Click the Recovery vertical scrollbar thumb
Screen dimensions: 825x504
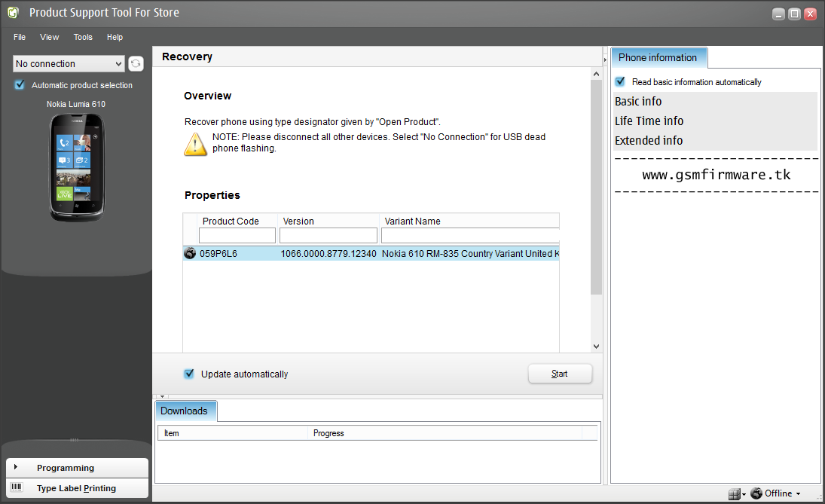click(596, 187)
